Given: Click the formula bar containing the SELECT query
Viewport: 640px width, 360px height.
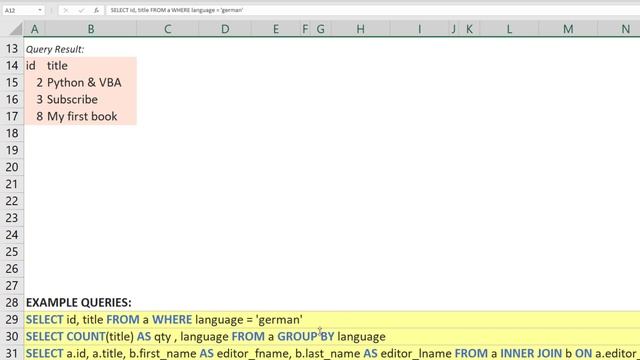Looking at the screenshot, I should tap(373, 10).
